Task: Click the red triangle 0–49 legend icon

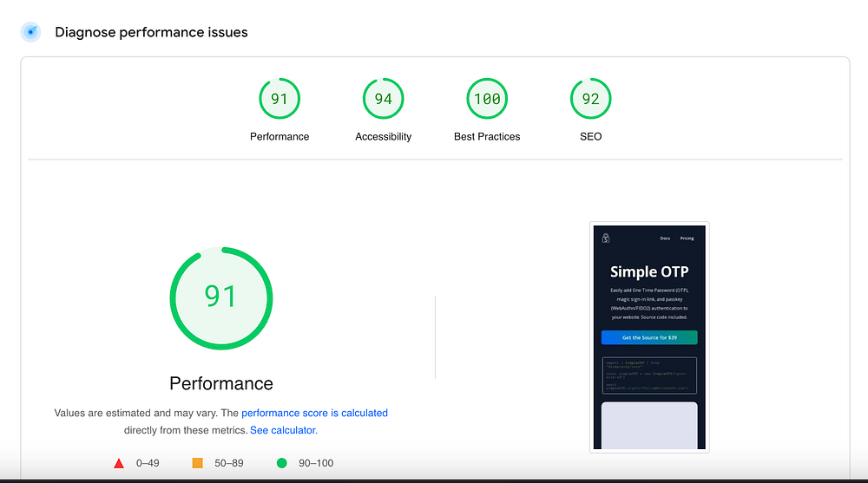Action: (x=119, y=463)
